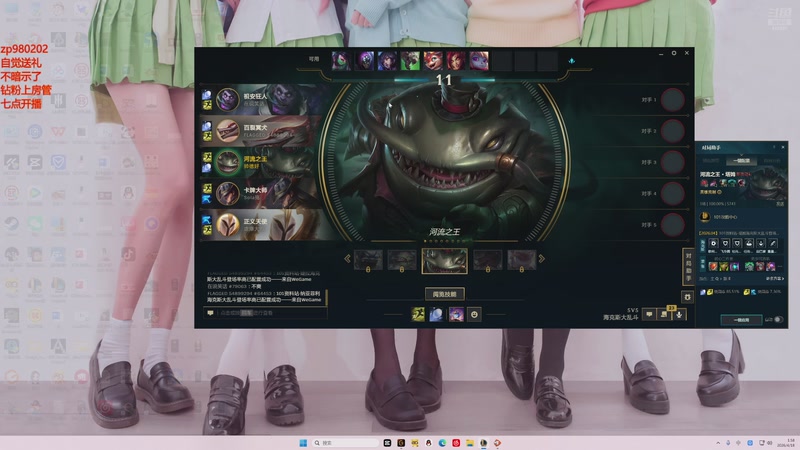Switch to the middle 一键配置 tab
Viewport: 800px width, 450px height.
tap(741, 161)
